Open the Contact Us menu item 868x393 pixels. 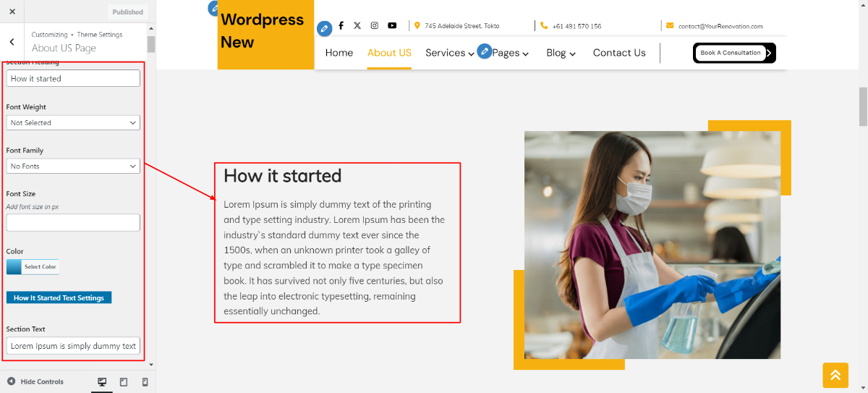coord(619,53)
